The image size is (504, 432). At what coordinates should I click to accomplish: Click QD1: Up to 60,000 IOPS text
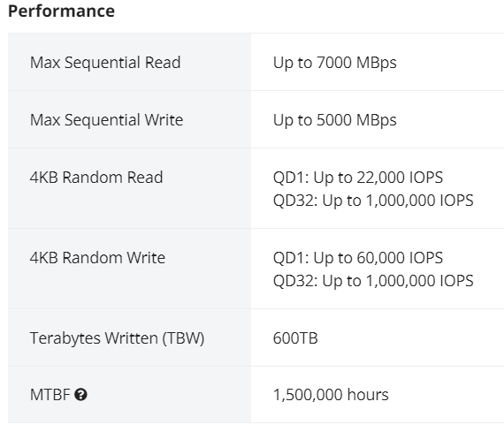(358, 258)
